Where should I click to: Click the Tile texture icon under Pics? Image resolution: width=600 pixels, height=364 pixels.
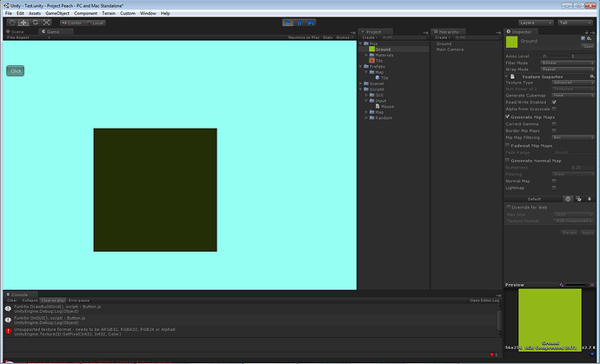click(x=371, y=61)
